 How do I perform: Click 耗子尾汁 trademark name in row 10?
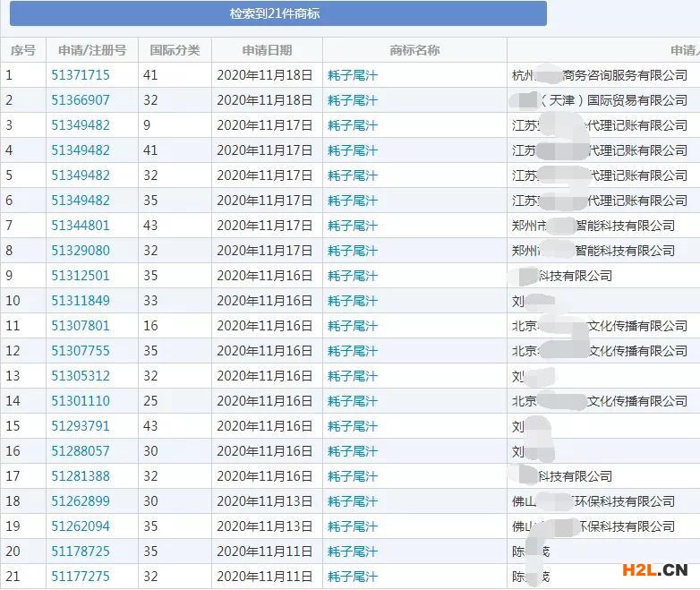353,301
